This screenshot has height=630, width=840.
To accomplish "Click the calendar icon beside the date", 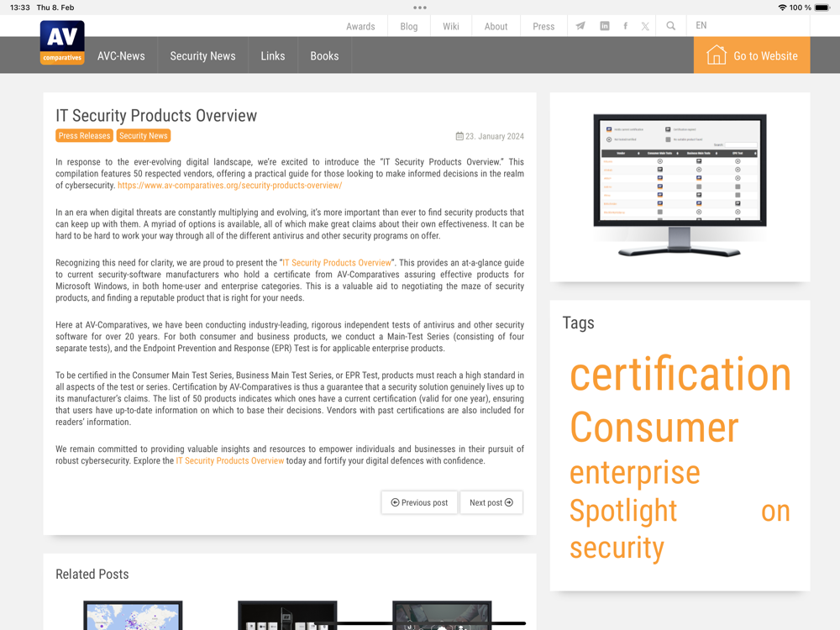I will pos(459,136).
